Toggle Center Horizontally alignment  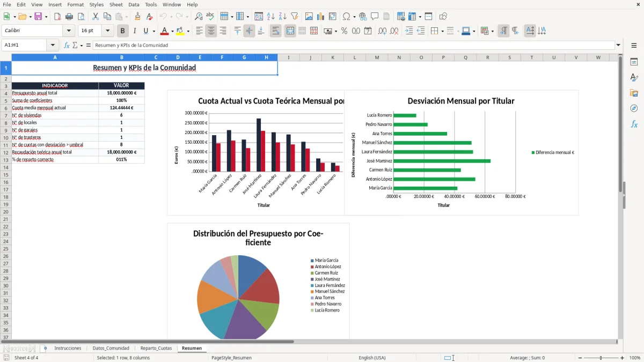[x=211, y=31]
